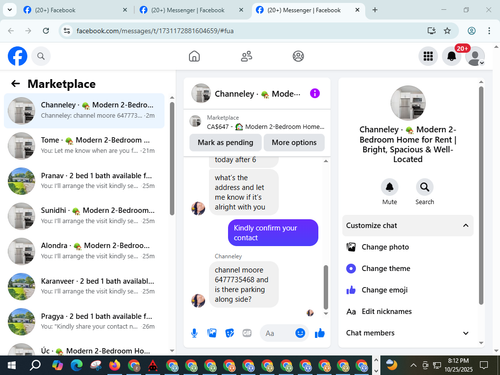Open the Karanveer conversation
This screenshot has height=375, width=500.
click(x=84, y=286)
